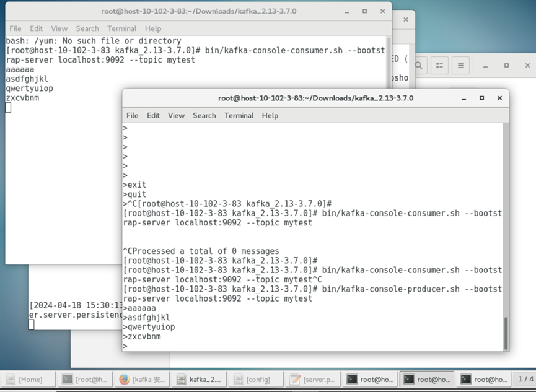Click '>aaaaaa' in the front terminal
The width and height of the screenshot is (536, 392).
(139, 308)
